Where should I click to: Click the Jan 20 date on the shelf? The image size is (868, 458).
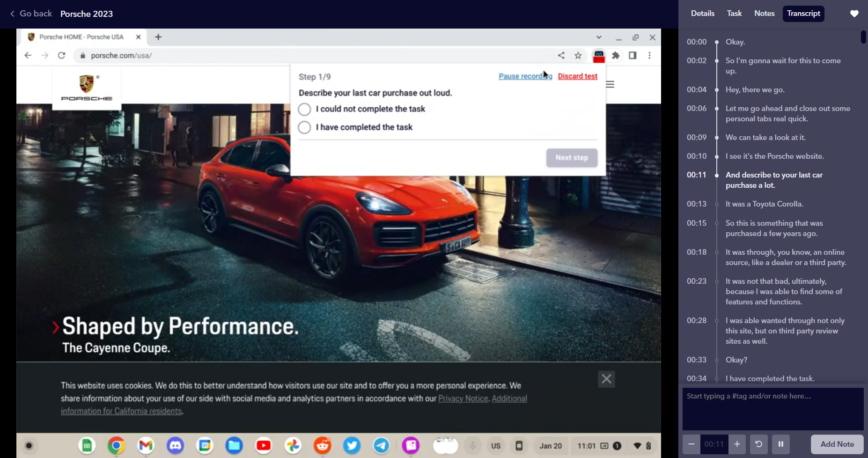click(x=551, y=446)
